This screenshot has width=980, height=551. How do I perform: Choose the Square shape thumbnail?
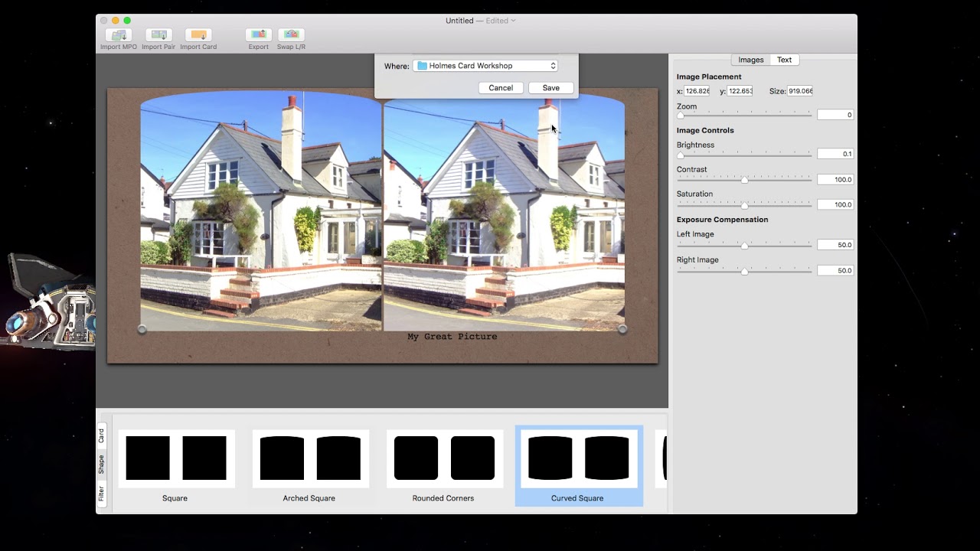tap(175, 458)
